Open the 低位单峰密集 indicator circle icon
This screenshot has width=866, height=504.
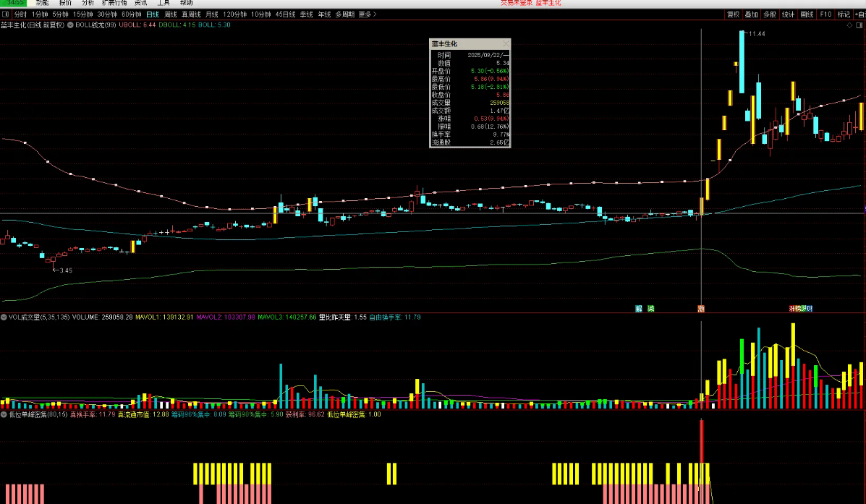pos(4,415)
